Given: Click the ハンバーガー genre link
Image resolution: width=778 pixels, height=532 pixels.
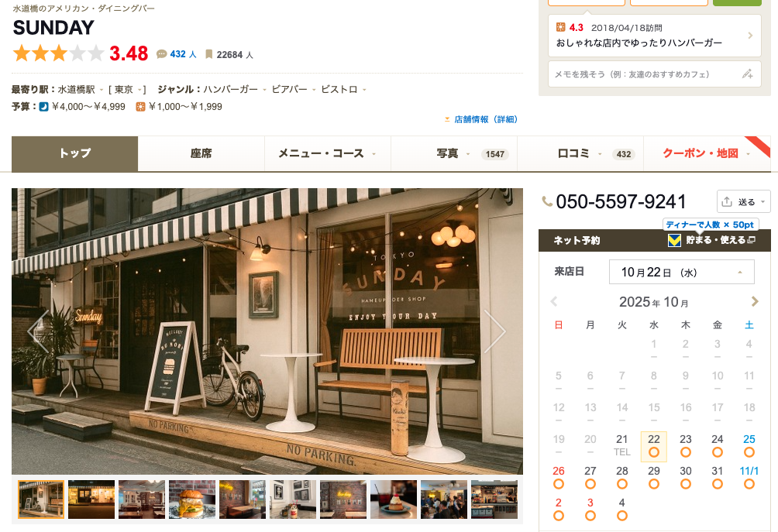Looking at the screenshot, I should coord(231,89).
